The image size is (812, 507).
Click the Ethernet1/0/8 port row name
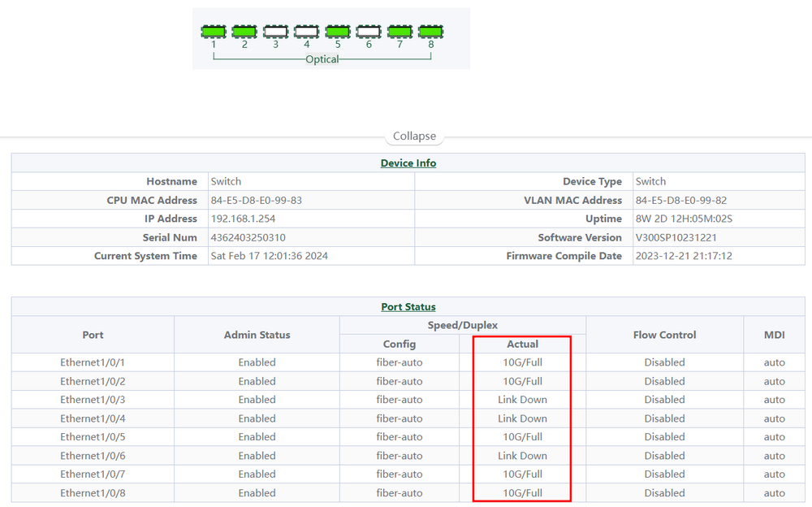93,493
